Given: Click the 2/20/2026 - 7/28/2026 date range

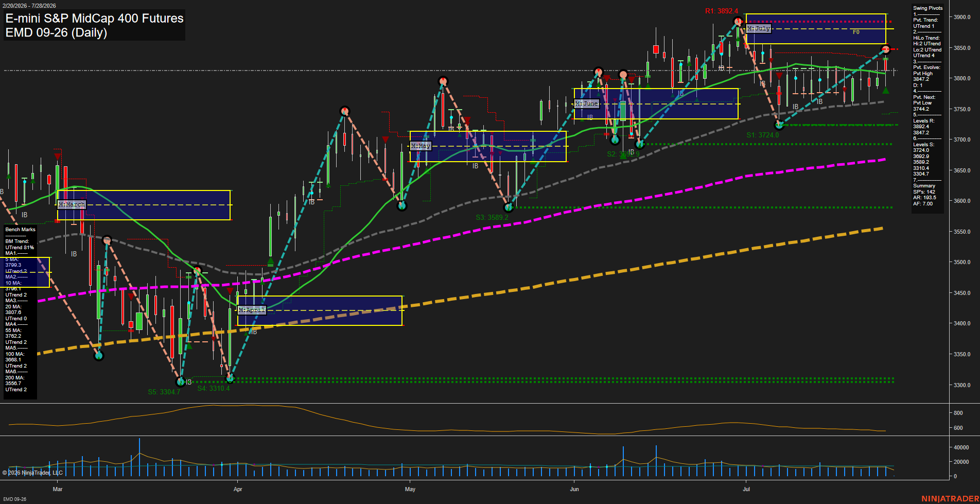Looking at the screenshot, I should (29, 6).
